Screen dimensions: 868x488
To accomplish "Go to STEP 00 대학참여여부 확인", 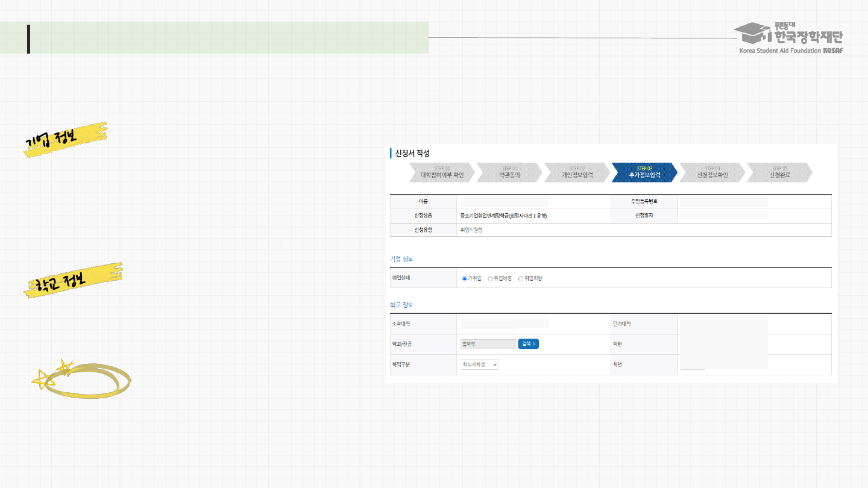I will click(442, 172).
